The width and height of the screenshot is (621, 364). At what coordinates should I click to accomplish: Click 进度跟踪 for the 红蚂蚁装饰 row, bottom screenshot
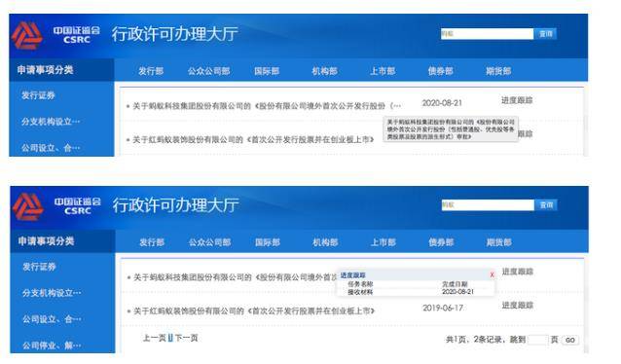tap(517, 306)
